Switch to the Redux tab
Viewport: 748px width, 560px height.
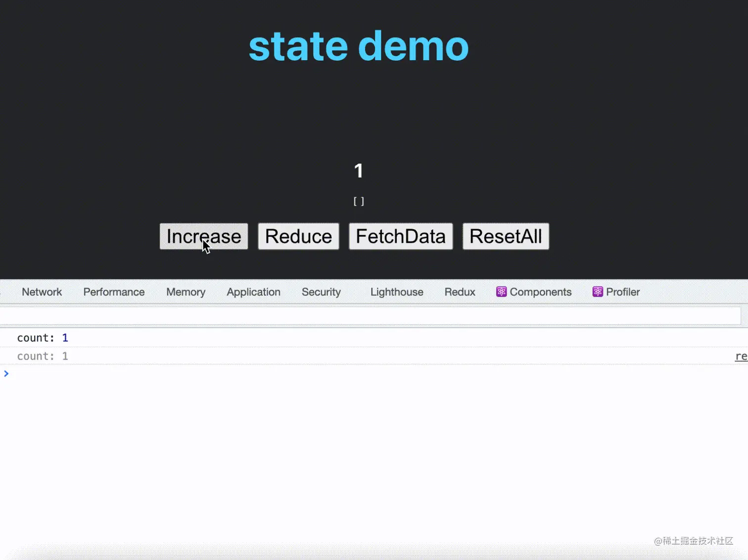pos(460,292)
